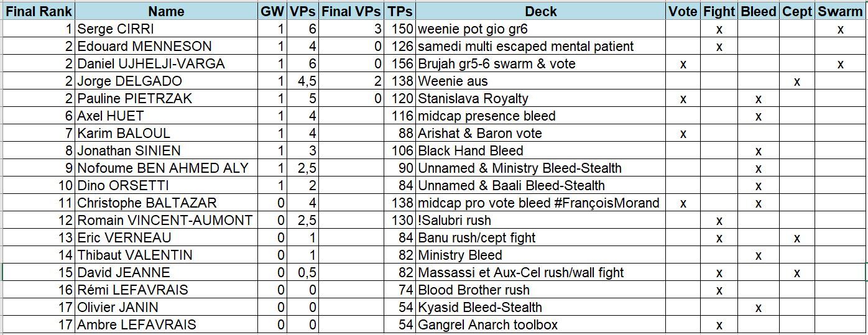
Task: Click the Swarm column header
Action: [x=840, y=11]
